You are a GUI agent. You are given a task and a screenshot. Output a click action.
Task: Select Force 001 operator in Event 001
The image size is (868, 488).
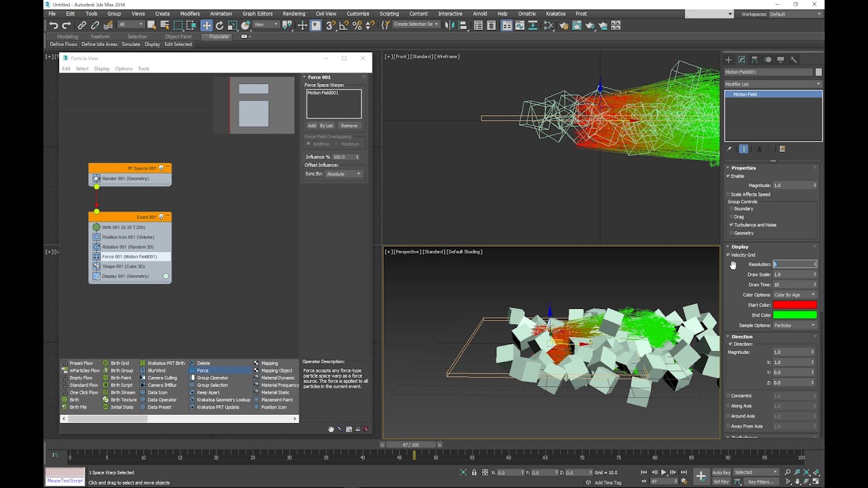[130, 257]
